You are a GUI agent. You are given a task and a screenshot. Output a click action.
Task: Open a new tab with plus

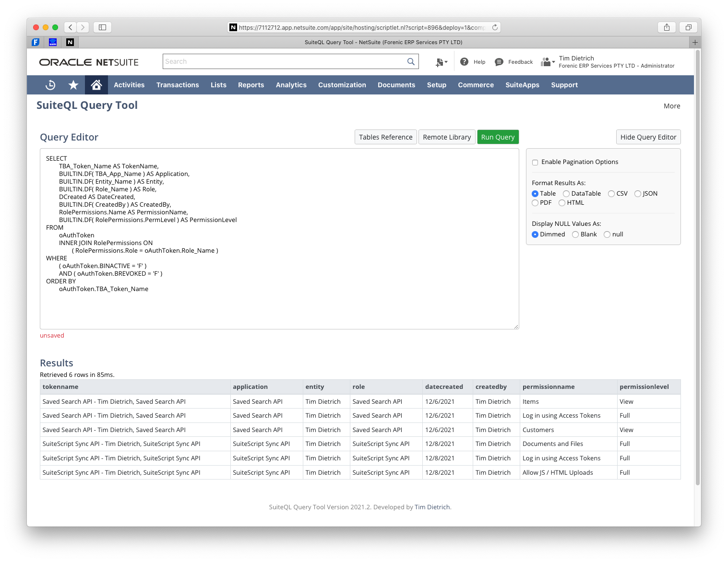(695, 42)
